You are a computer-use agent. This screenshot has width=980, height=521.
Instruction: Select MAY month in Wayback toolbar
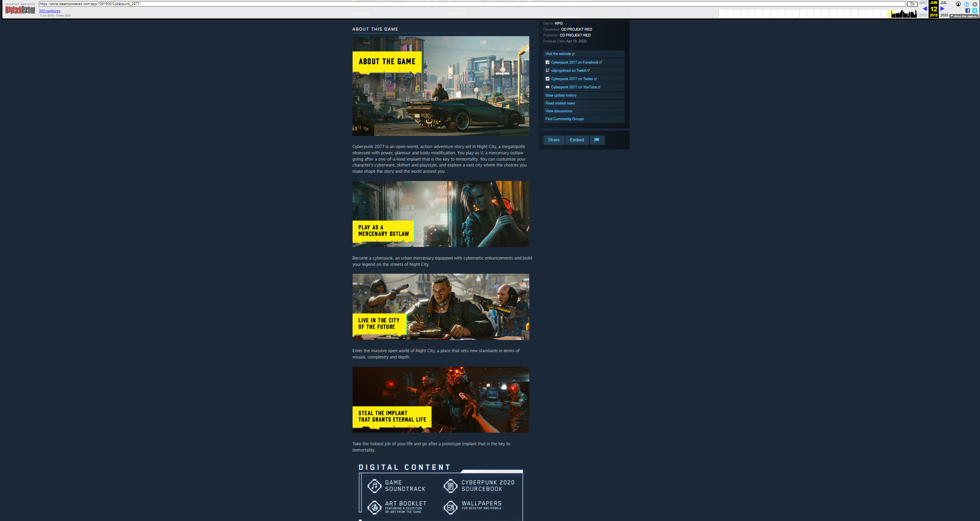point(923,3)
